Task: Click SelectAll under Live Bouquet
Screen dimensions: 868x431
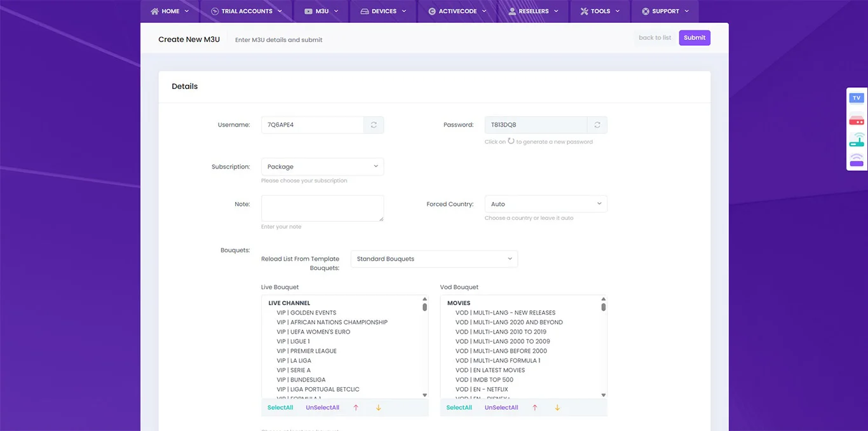Action: (280, 407)
